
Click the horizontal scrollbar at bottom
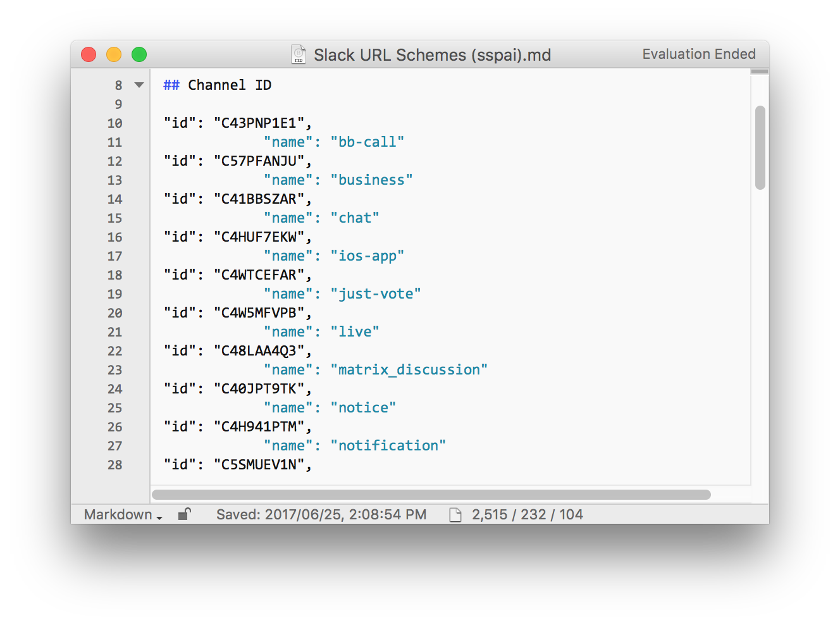[431, 495]
